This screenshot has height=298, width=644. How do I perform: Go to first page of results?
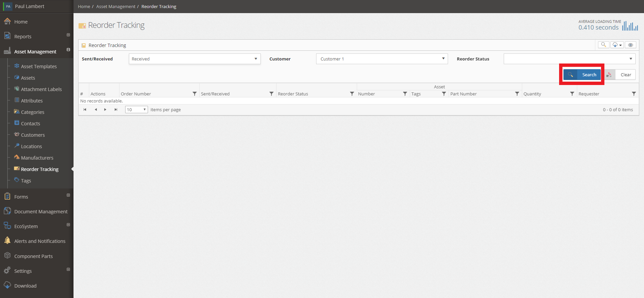pos(85,110)
